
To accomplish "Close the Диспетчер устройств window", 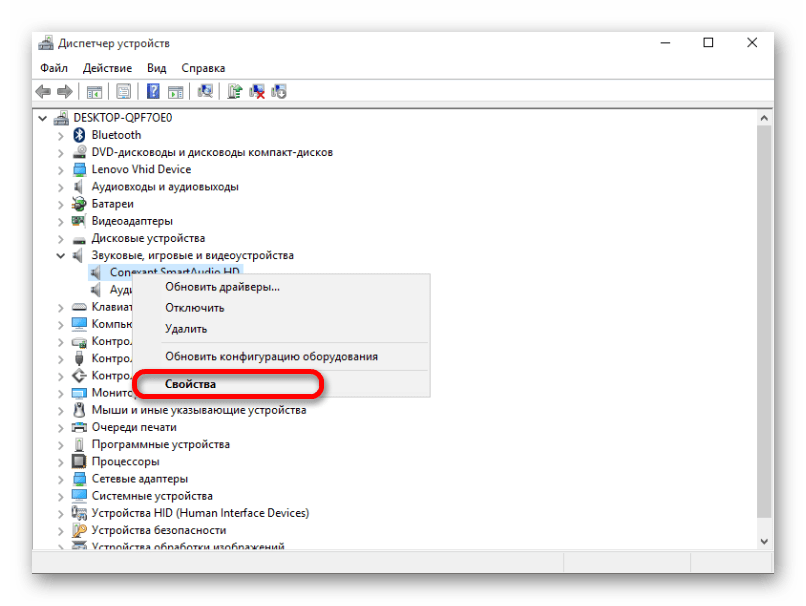I will [752, 43].
